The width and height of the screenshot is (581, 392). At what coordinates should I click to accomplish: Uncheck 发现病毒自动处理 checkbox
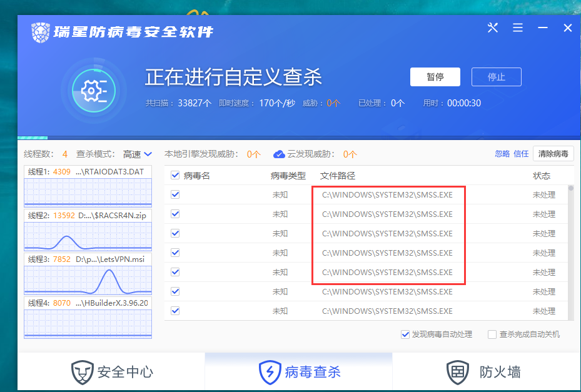coord(405,334)
